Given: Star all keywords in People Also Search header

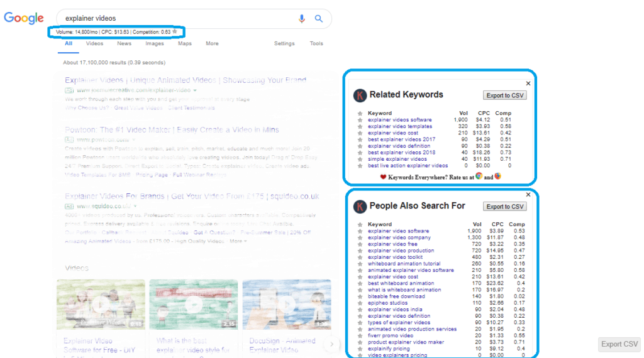Looking at the screenshot, I should (360, 225).
